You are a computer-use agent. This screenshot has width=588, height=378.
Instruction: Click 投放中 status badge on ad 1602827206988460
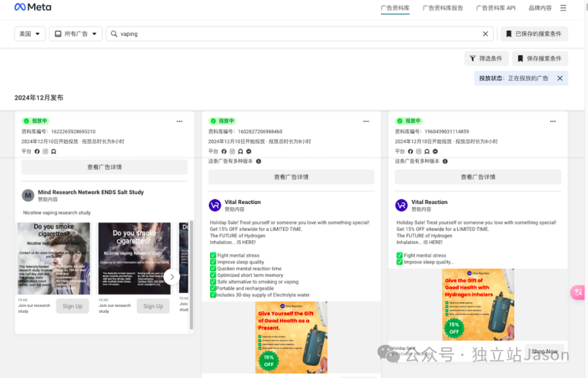(x=222, y=121)
